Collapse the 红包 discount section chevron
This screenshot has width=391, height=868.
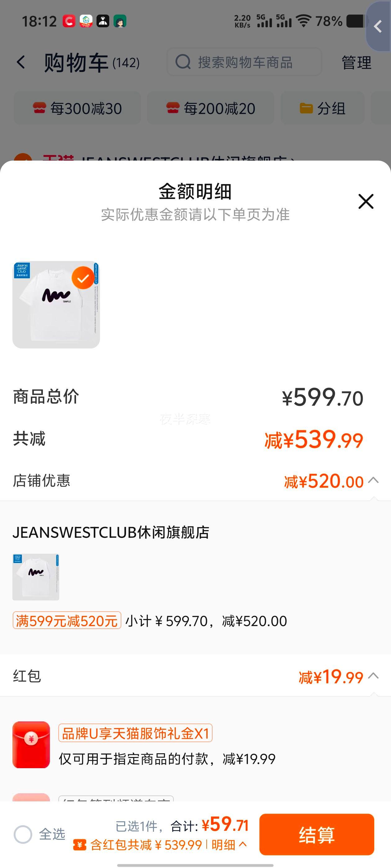[373, 675]
